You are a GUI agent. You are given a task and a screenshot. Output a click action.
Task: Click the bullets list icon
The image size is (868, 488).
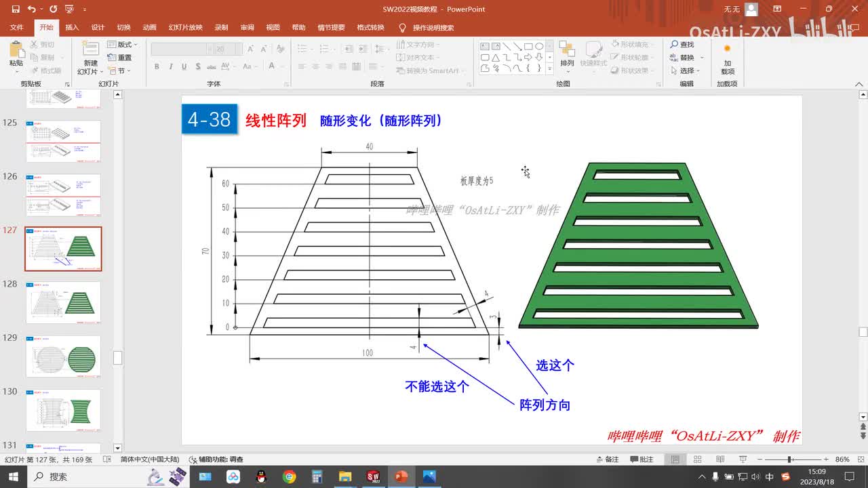302,49
